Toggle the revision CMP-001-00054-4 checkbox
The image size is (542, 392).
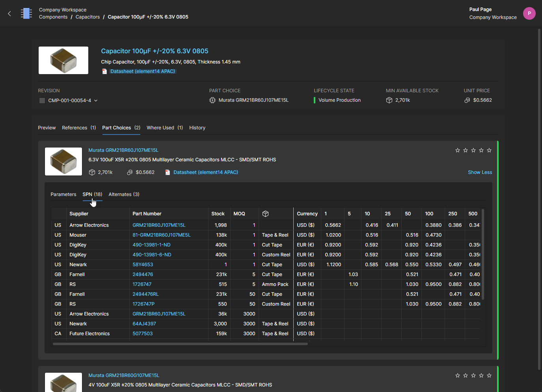point(42,101)
